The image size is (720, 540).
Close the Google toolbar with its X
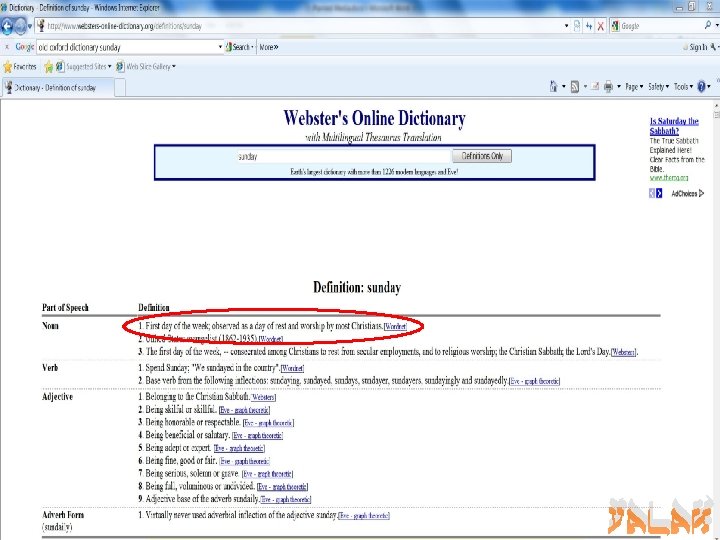[6, 47]
